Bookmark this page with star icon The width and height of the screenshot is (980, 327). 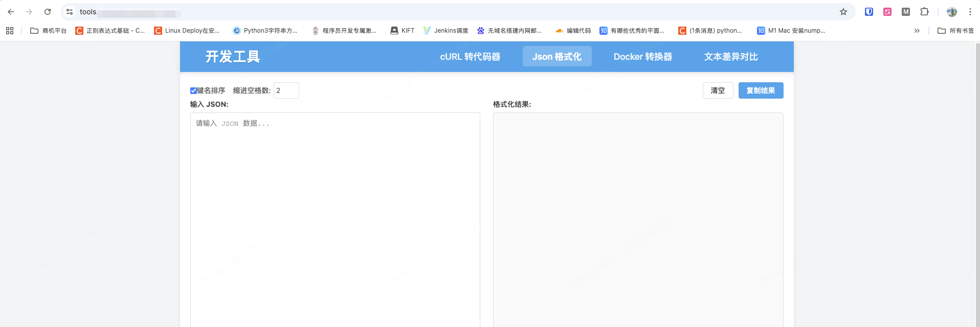[843, 12]
